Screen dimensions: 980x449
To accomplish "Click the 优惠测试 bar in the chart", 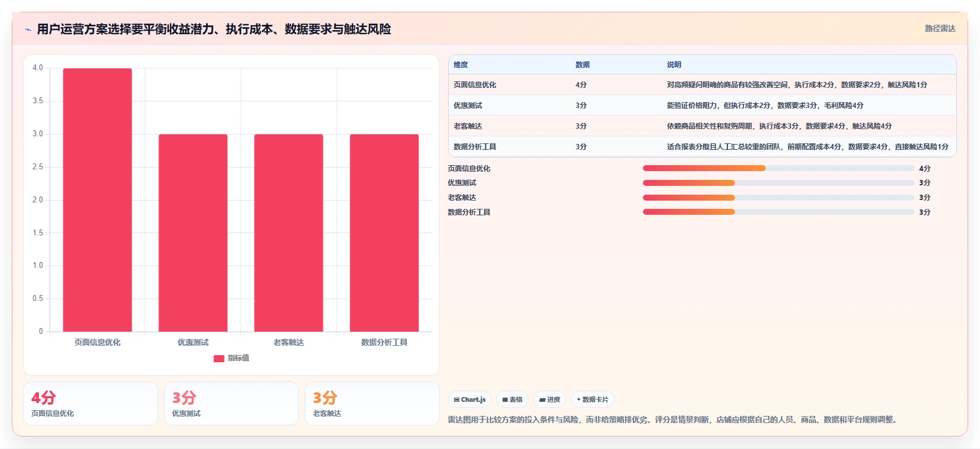I will pyautogui.click(x=193, y=233).
